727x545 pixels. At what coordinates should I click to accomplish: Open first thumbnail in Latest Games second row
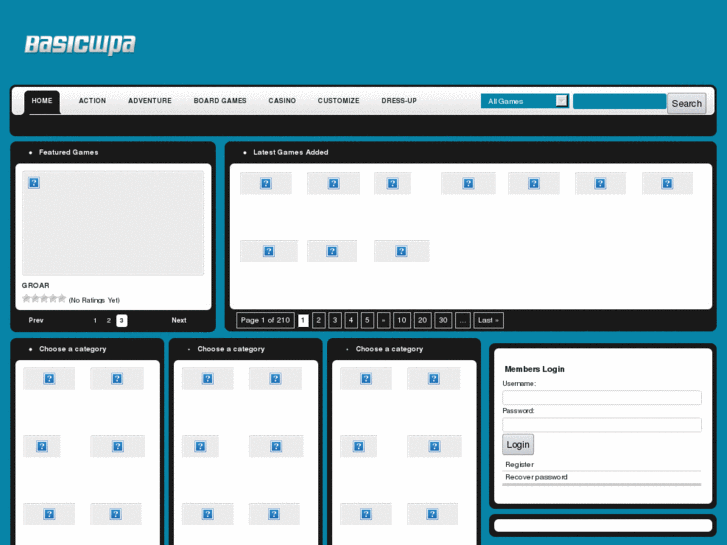point(268,251)
